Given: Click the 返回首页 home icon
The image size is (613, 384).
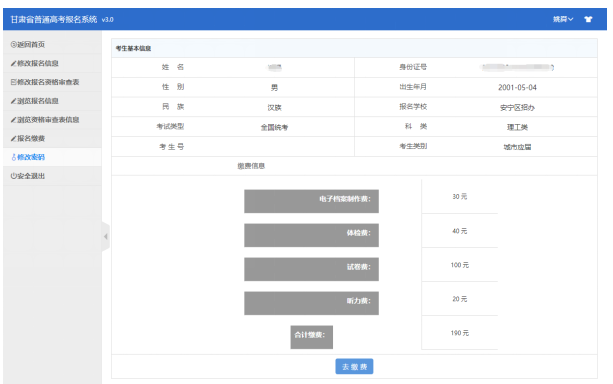Looking at the screenshot, I should [x=14, y=45].
